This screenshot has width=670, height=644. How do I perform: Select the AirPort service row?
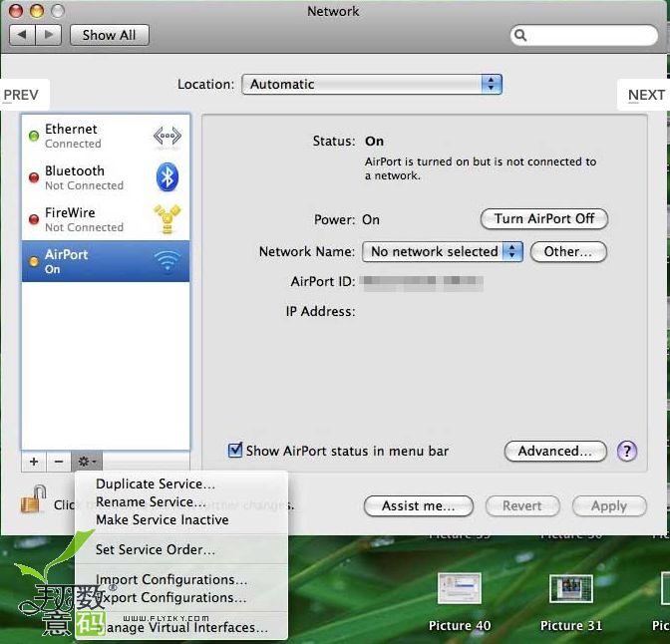coord(105,261)
